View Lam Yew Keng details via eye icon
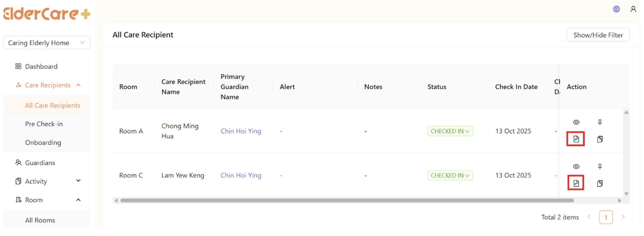Image resolution: width=644 pixels, height=236 pixels. pyautogui.click(x=576, y=166)
